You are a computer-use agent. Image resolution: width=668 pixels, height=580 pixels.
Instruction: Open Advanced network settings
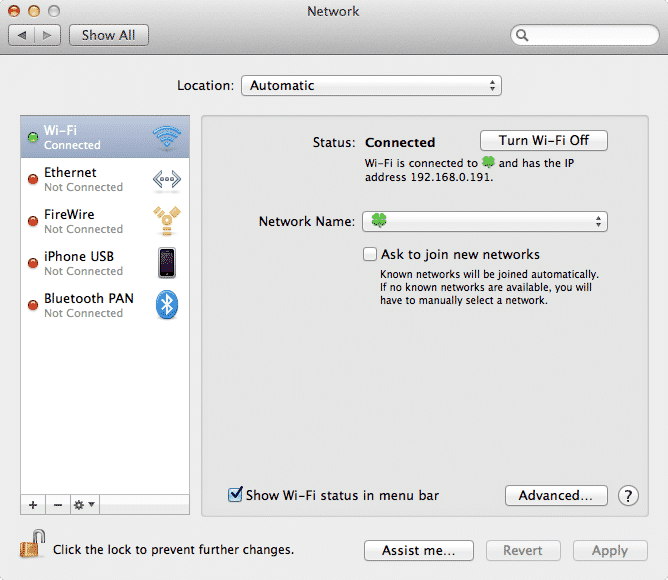pyautogui.click(x=556, y=495)
